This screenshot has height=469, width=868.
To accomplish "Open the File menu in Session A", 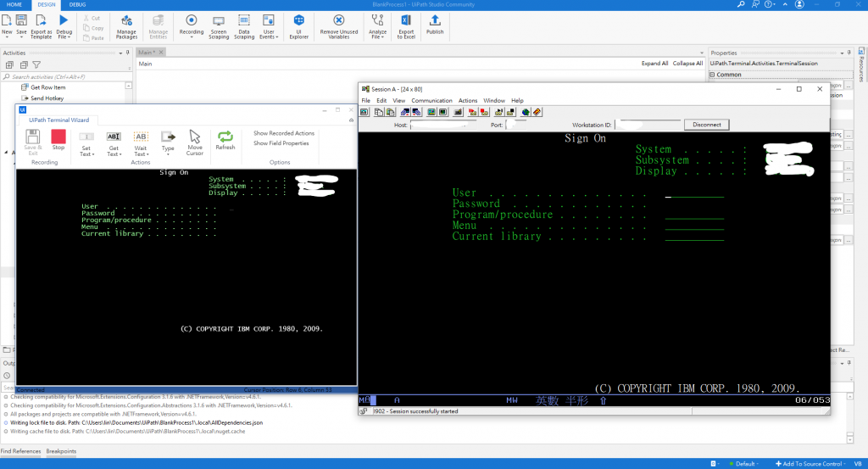I will (x=366, y=100).
